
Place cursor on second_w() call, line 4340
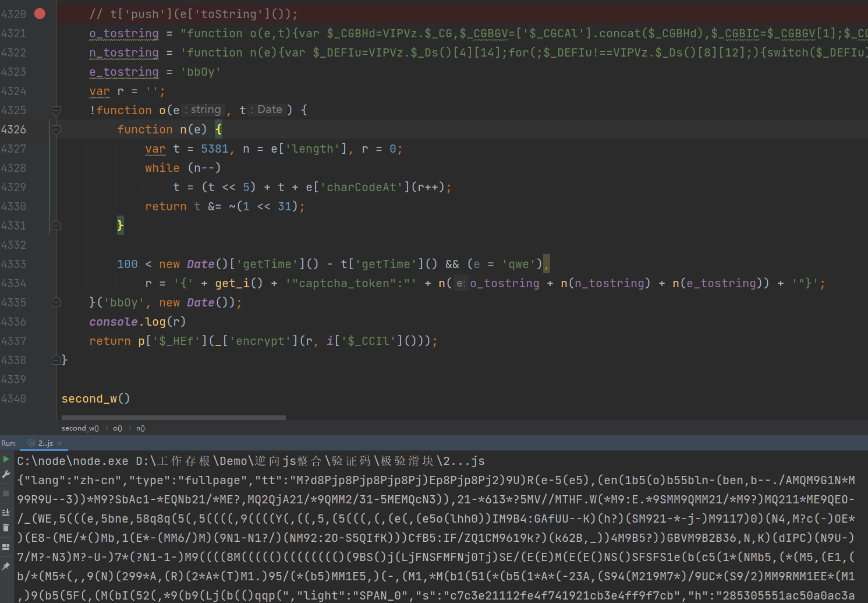tap(96, 399)
